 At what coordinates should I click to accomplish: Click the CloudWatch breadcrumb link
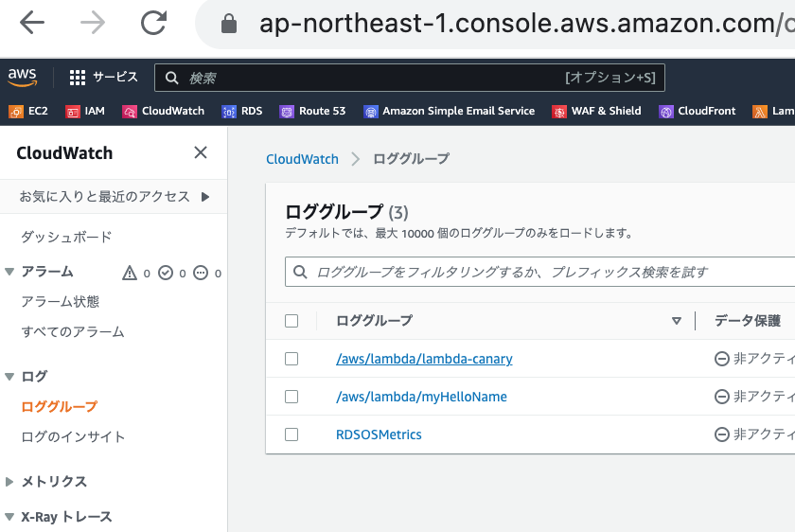pyautogui.click(x=302, y=159)
